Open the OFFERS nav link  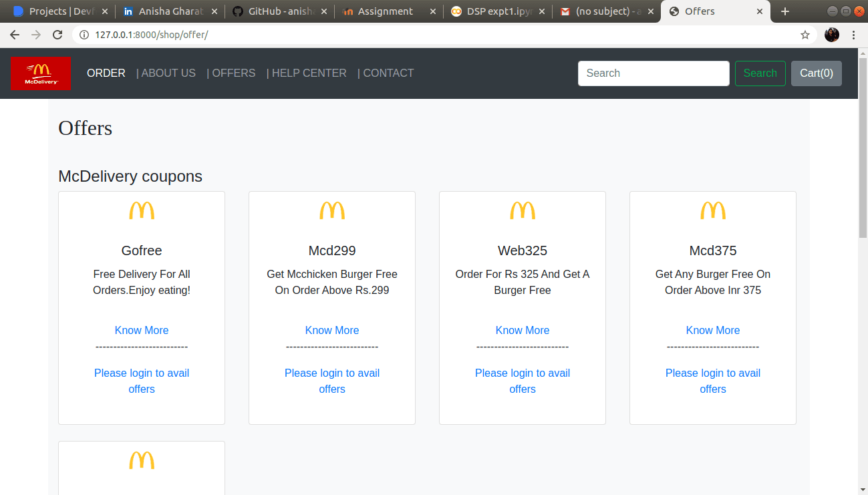(231, 73)
